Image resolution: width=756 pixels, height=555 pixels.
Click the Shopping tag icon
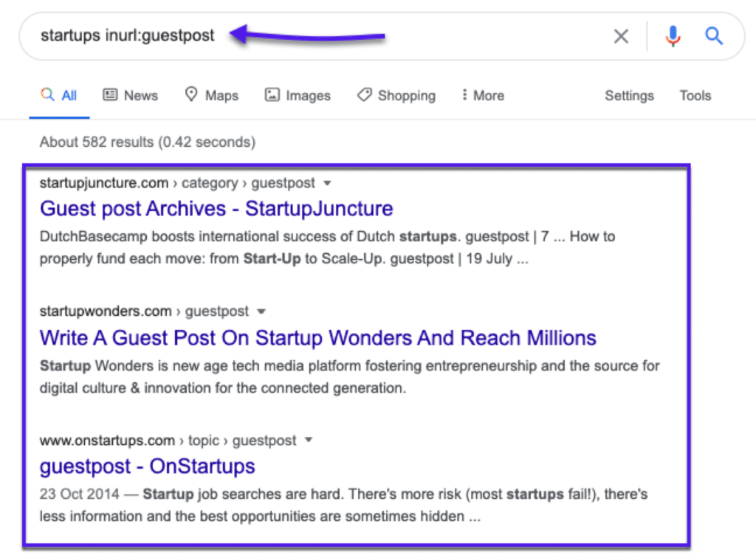(x=364, y=95)
